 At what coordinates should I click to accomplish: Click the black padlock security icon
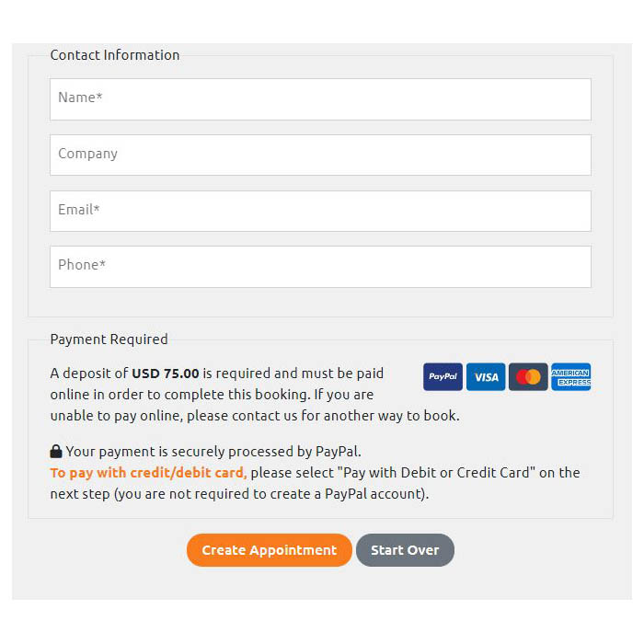pyautogui.click(x=56, y=452)
